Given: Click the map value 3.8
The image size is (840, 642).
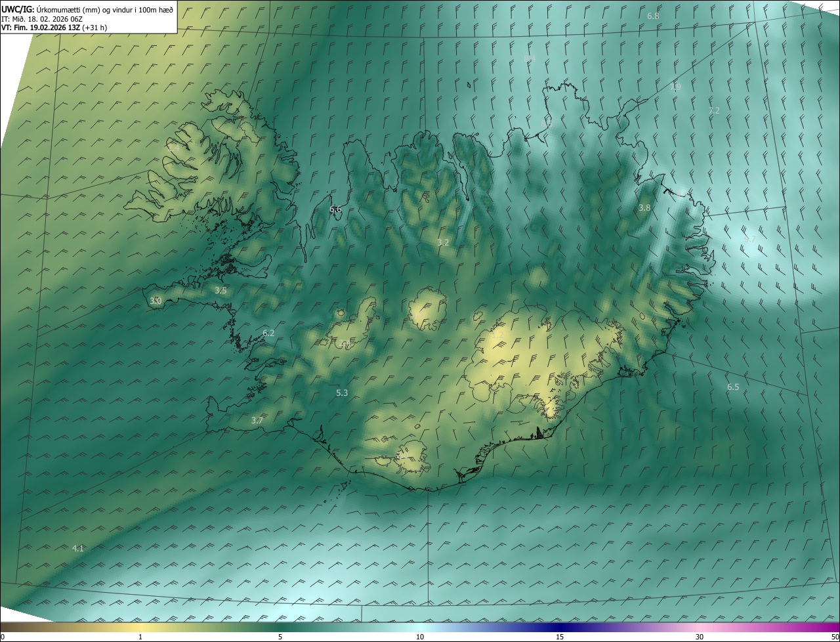Looking at the screenshot, I should click(x=644, y=208).
